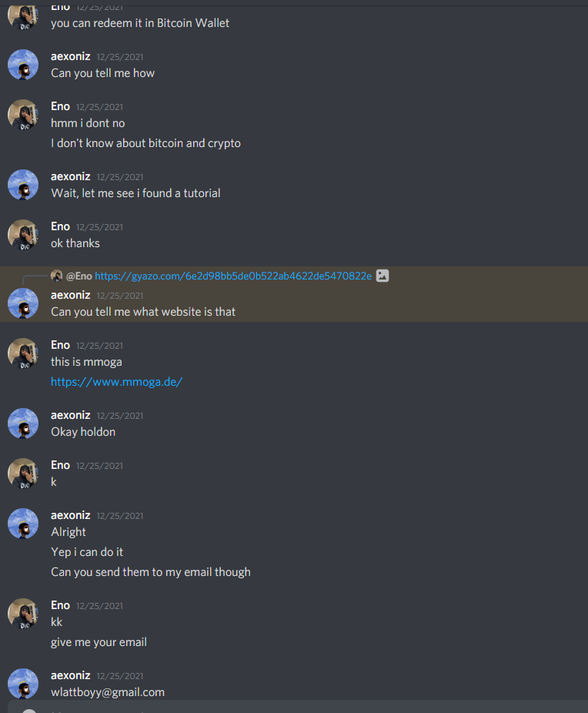
Task: Click username aexoniz above 'Alright' message
Action: point(71,515)
